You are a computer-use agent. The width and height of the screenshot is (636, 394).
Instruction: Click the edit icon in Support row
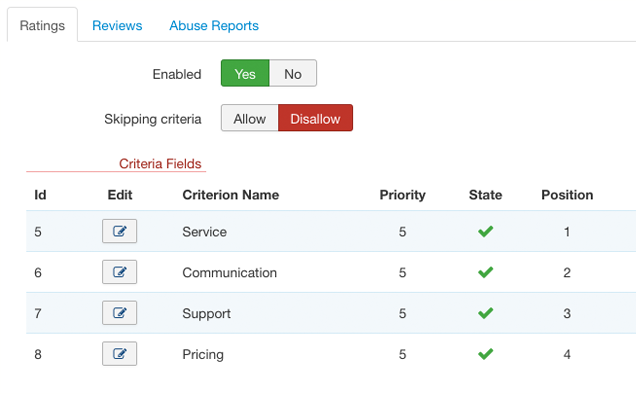[x=119, y=313]
